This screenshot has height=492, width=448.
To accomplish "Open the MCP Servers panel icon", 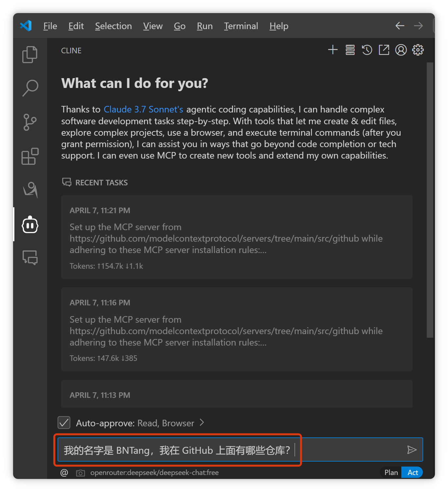I will [x=350, y=50].
